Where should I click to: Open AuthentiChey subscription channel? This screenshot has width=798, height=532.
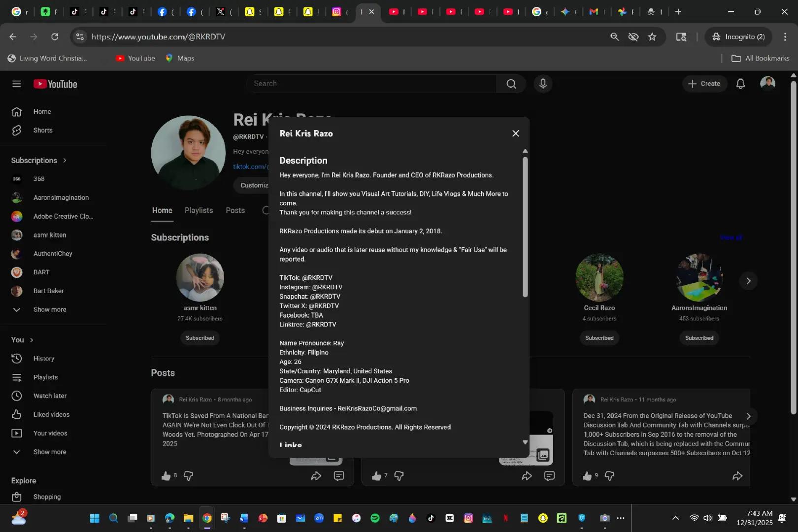click(x=53, y=254)
